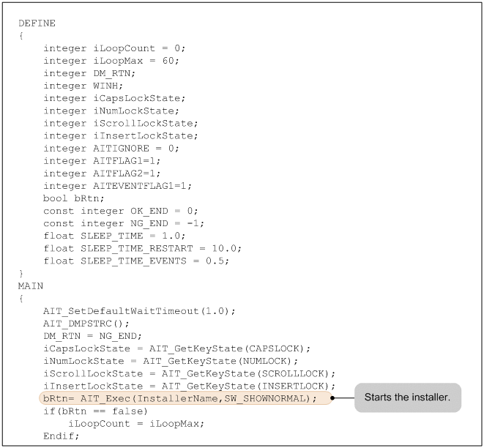The height and width of the screenshot is (448, 484).
Task: Click the "integer AITIGNORE = 0;" line
Action: point(111,148)
